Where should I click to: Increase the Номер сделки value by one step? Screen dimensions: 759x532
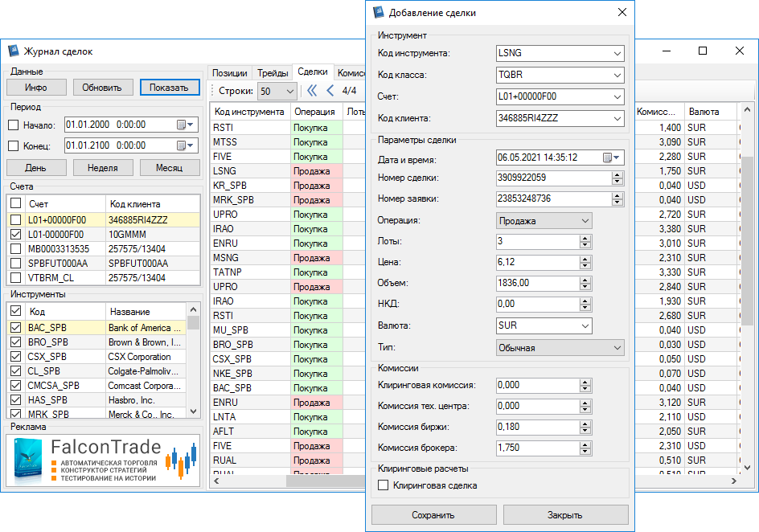coord(617,175)
